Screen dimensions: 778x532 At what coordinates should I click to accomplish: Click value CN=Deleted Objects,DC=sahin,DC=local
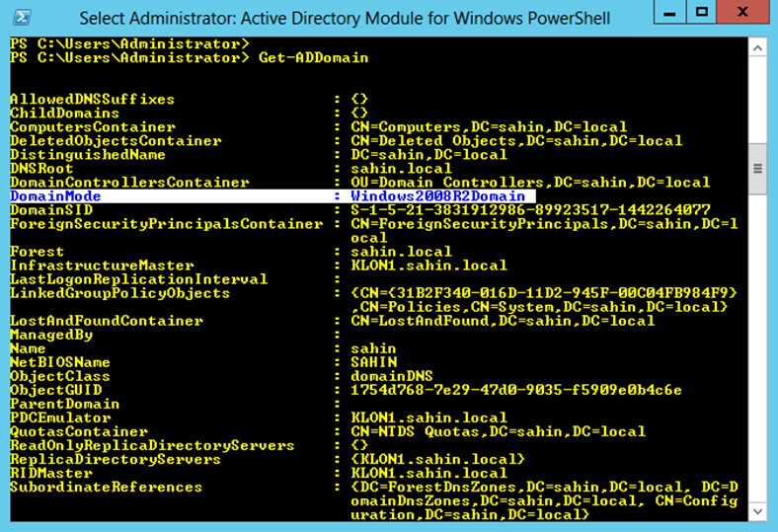[516, 141]
